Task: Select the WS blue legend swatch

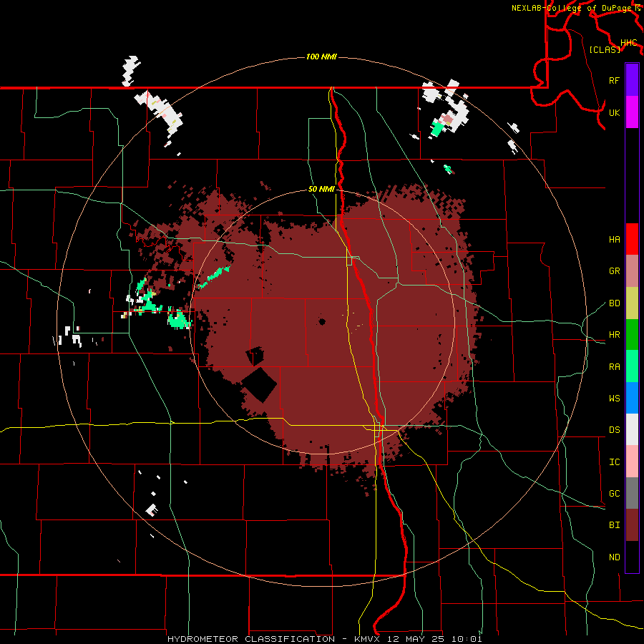Action: coord(632,398)
